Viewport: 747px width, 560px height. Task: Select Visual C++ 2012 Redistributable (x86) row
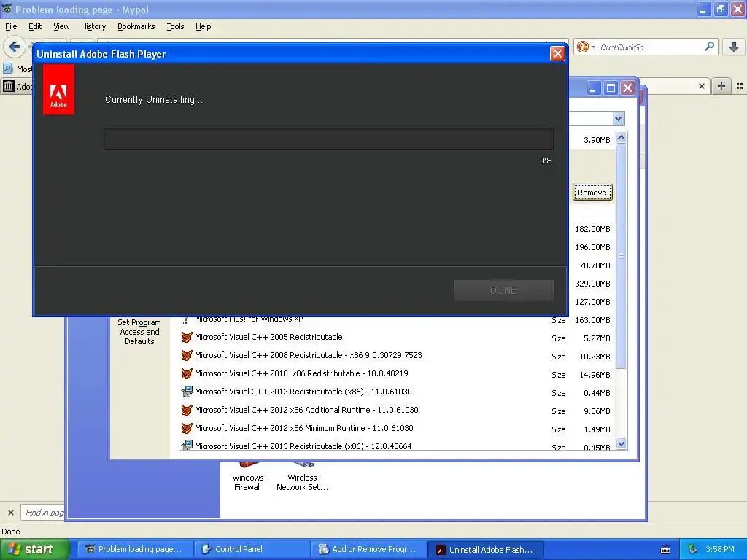point(397,392)
